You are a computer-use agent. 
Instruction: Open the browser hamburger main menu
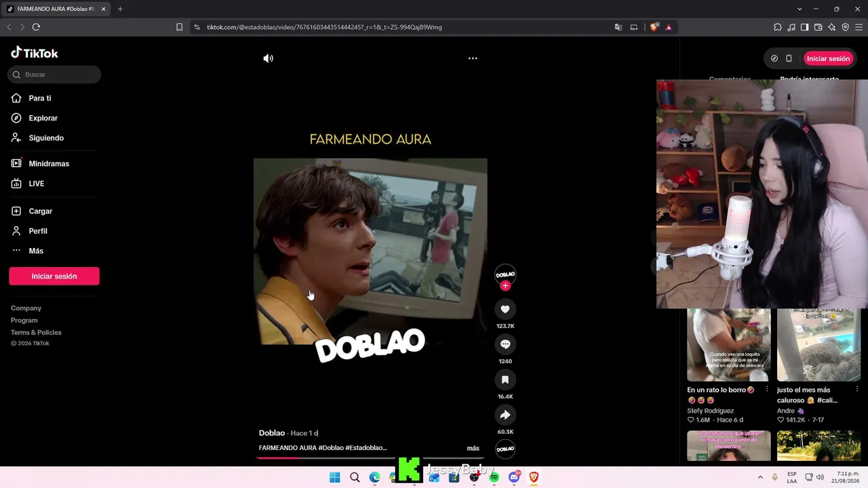coord(859,27)
